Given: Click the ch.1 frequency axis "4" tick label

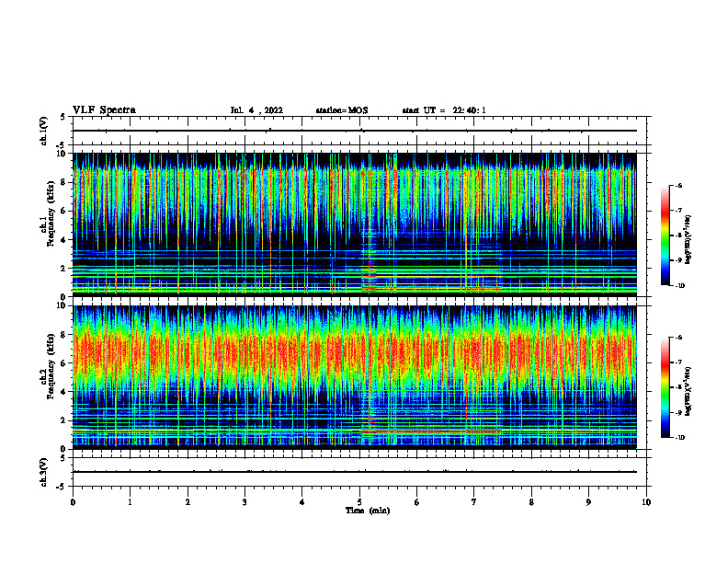Looking at the screenshot, I should click(x=64, y=240).
